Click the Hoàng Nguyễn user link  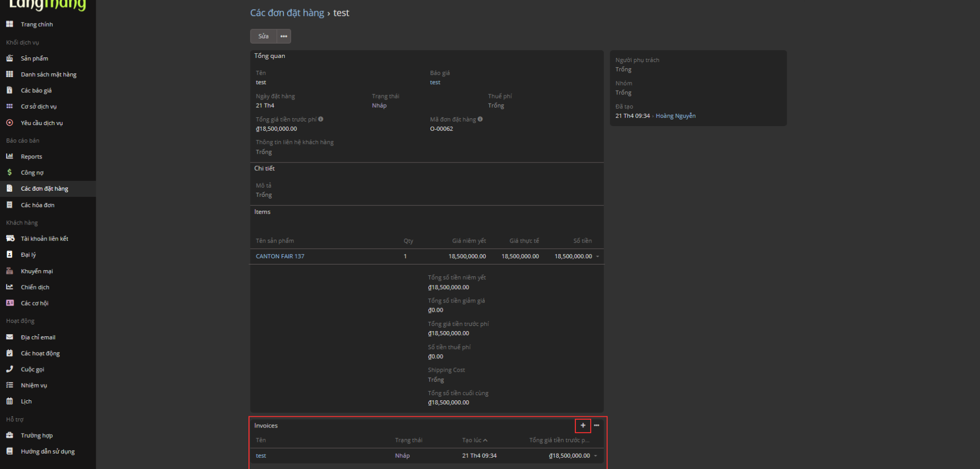tap(675, 116)
